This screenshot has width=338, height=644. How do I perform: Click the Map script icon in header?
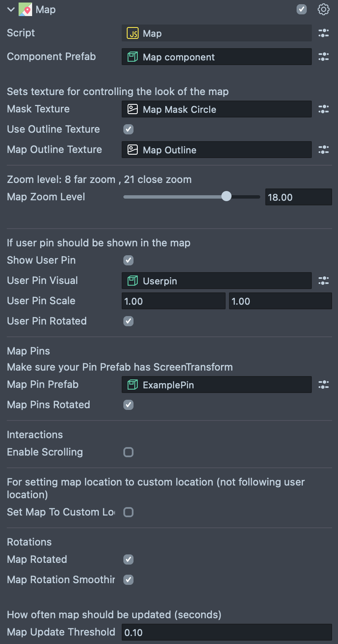tap(25, 10)
